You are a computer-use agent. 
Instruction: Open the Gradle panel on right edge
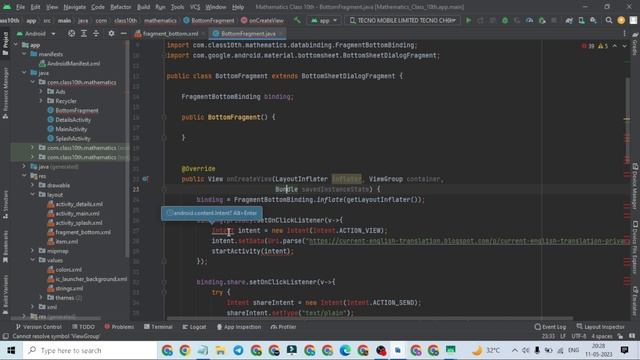[x=635, y=43]
